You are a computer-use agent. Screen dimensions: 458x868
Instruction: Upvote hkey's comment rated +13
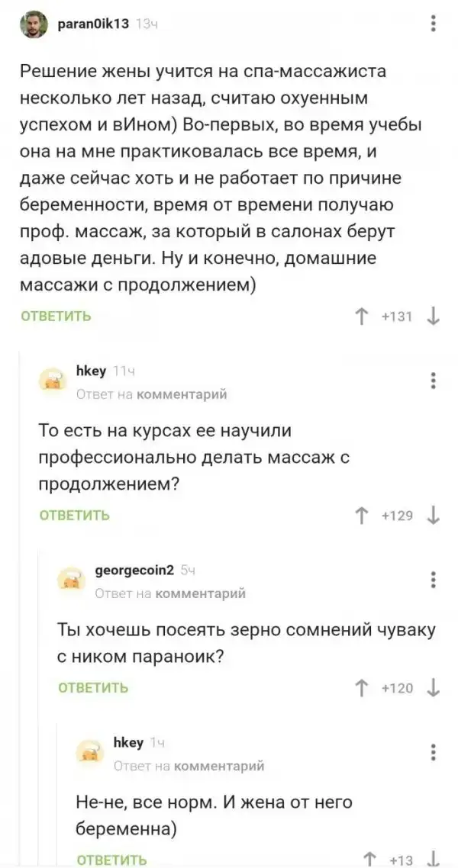tap(369, 859)
